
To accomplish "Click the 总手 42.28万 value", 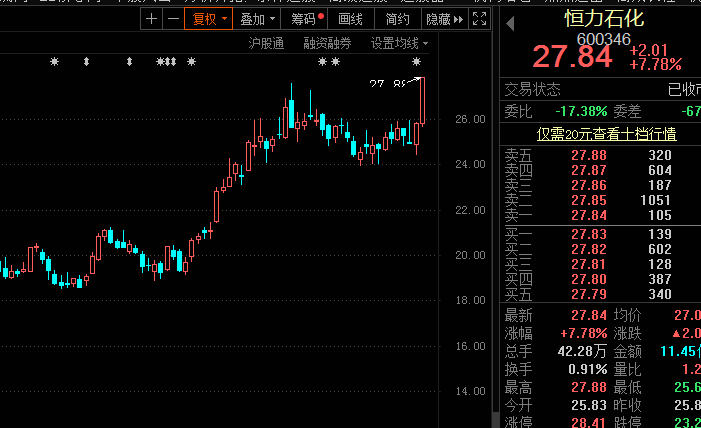I will [582, 352].
